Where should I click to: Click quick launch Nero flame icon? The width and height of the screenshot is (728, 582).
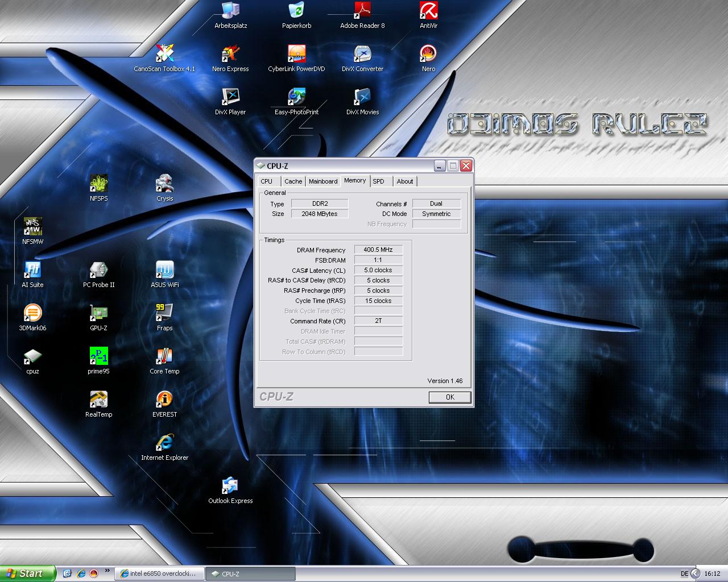[x=94, y=573]
